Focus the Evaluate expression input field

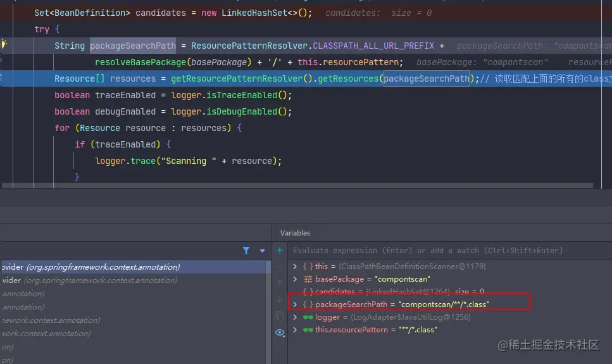[x=449, y=250]
